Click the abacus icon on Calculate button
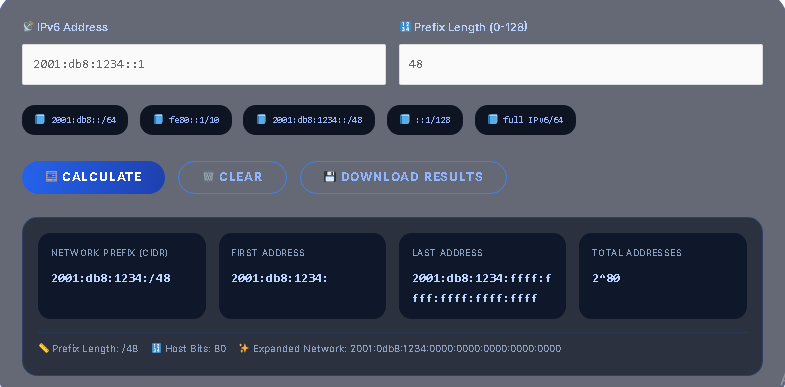 (x=52, y=177)
